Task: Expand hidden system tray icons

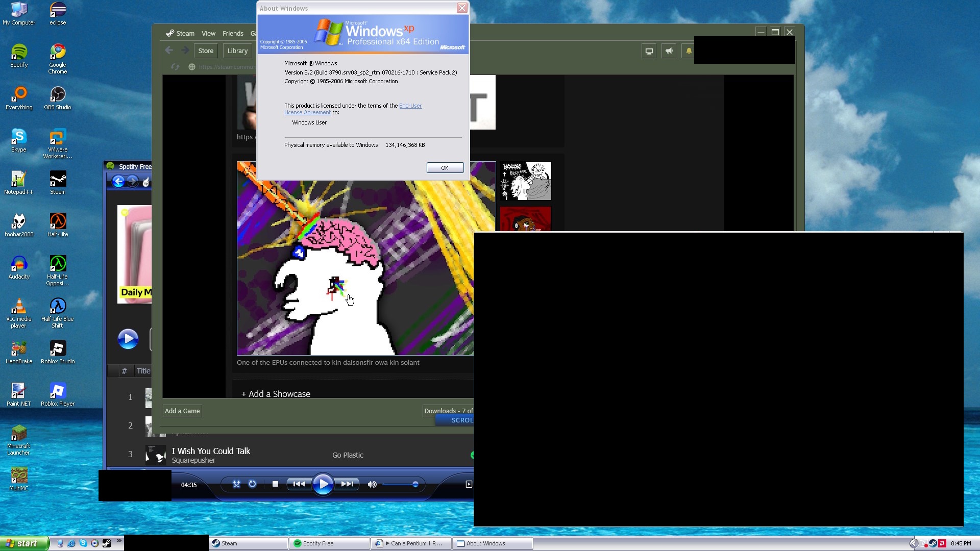Action: [914, 543]
